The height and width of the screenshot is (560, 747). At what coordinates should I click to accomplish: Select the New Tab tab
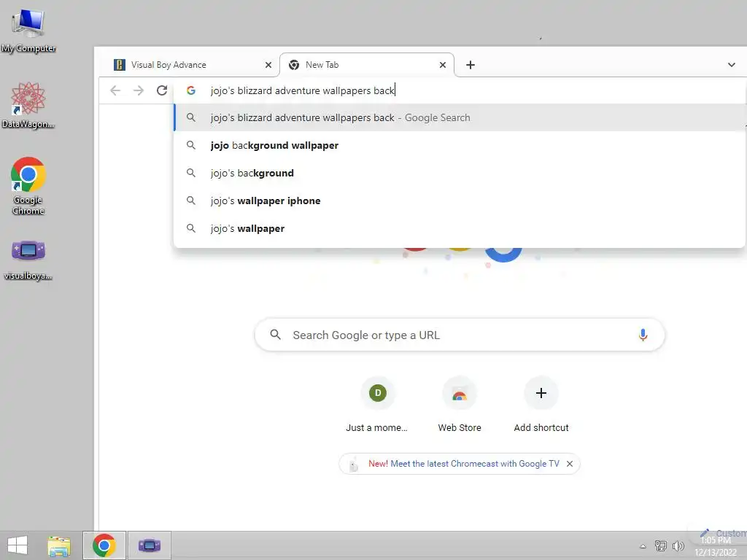(367, 65)
